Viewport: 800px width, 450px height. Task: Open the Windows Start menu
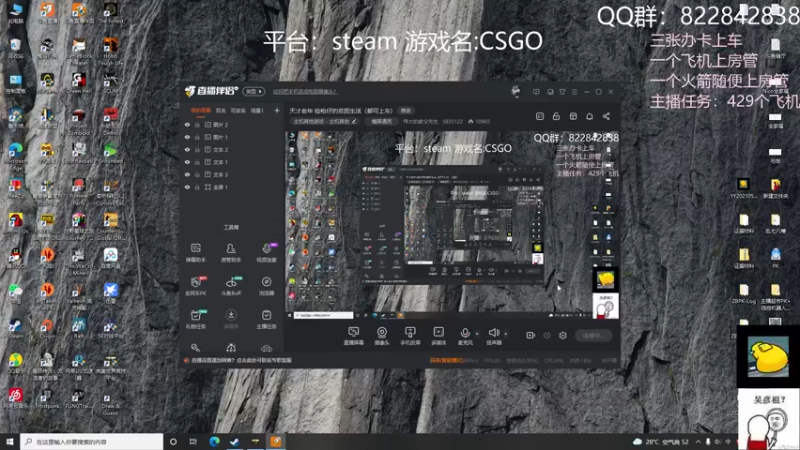pos(10,441)
